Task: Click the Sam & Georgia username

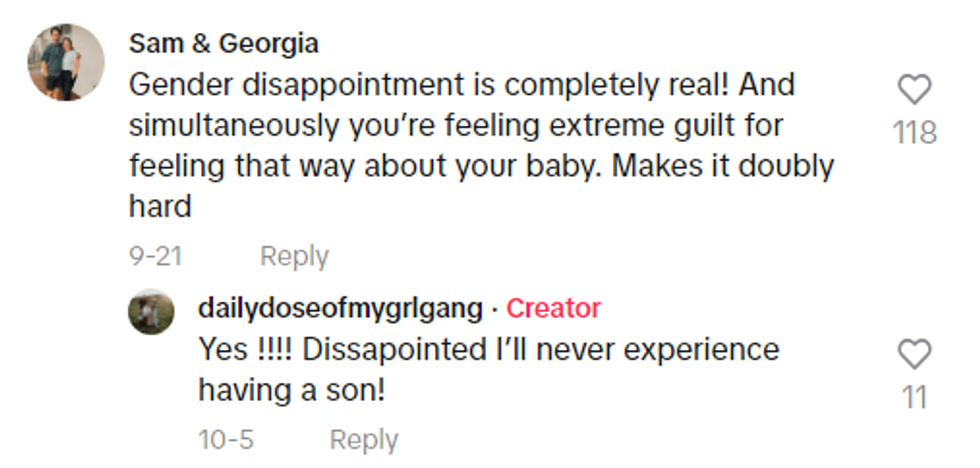Action: 224,44
